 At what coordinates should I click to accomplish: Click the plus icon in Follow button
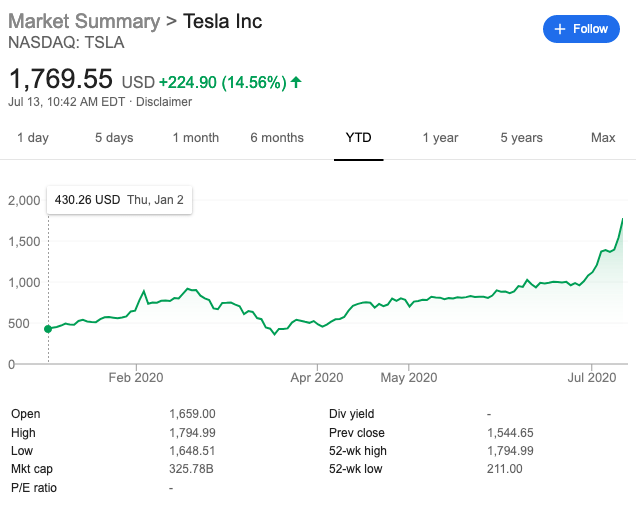coord(560,29)
